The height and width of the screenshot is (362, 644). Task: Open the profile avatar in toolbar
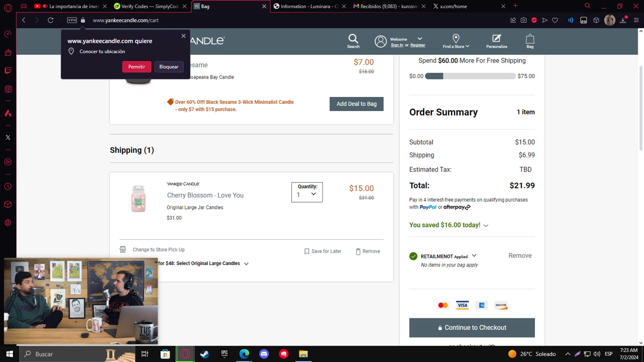tap(610, 20)
